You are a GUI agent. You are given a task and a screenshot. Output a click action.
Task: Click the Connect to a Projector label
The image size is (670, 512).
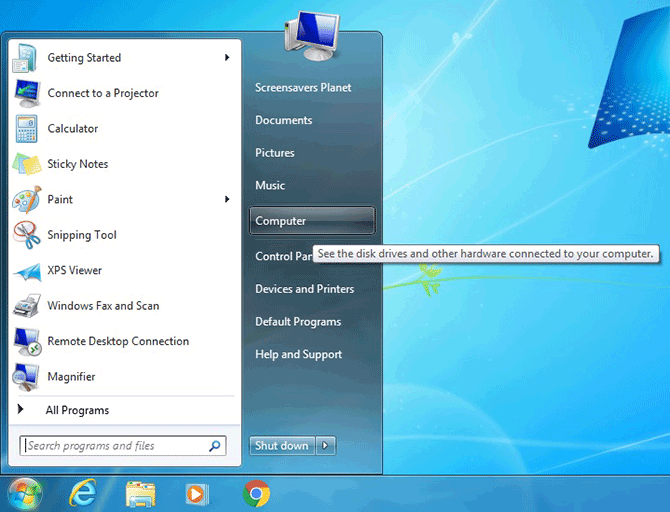coord(103,93)
